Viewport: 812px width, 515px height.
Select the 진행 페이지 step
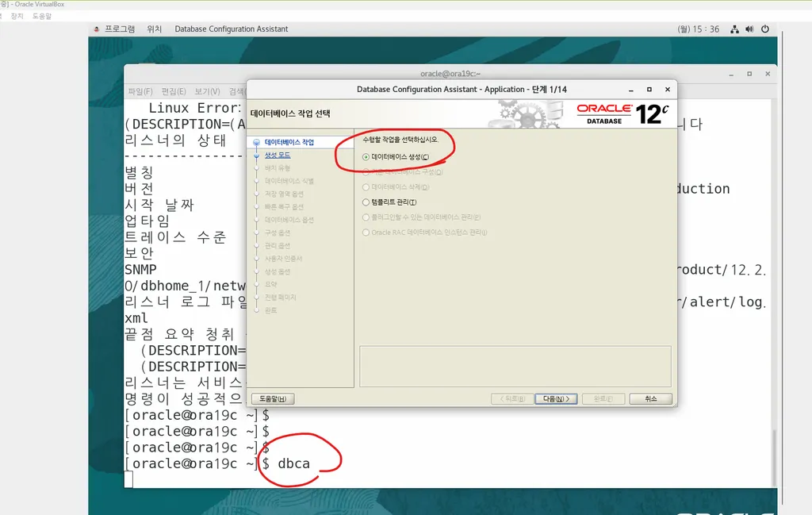click(280, 298)
